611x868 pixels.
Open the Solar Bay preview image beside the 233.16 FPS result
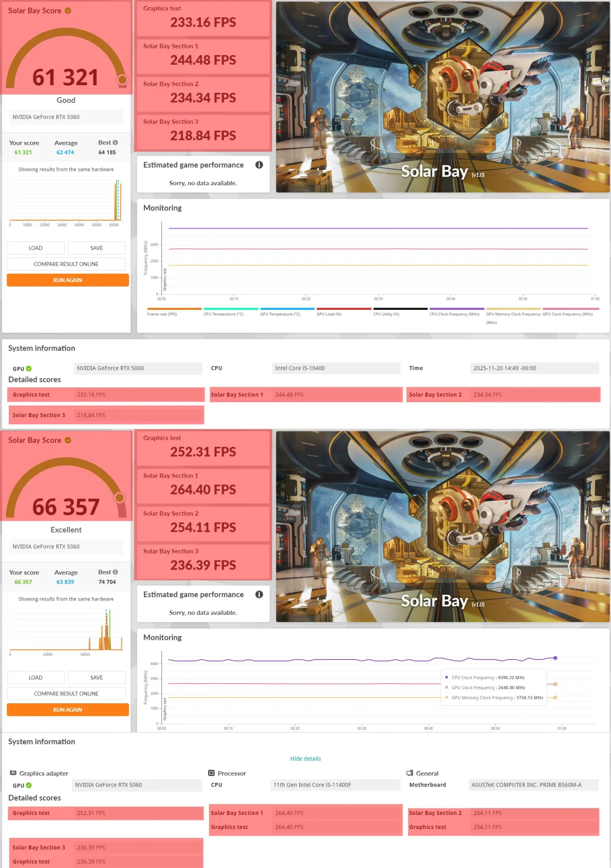coord(443,97)
